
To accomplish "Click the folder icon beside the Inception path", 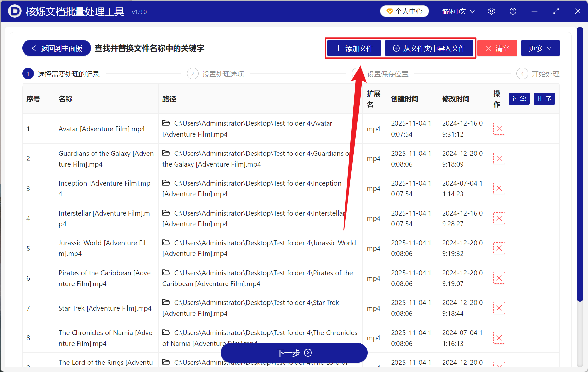I will tap(166, 183).
